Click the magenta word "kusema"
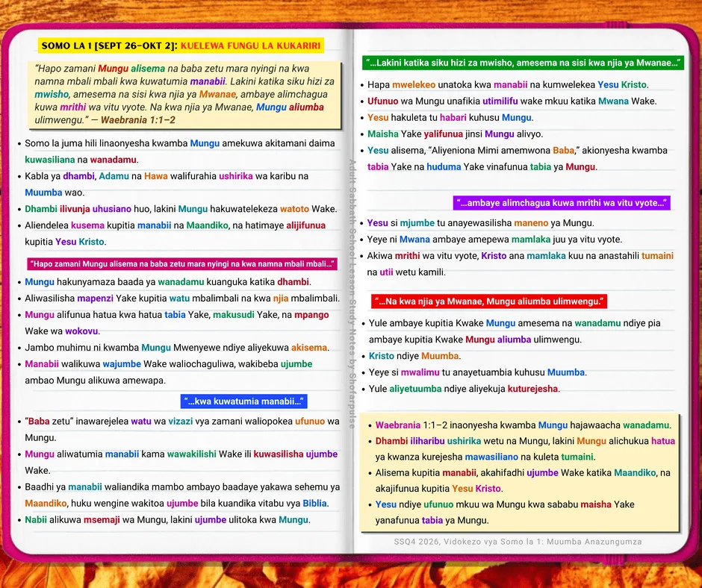Screen dimensions: 702x588 tap(88, 225)
